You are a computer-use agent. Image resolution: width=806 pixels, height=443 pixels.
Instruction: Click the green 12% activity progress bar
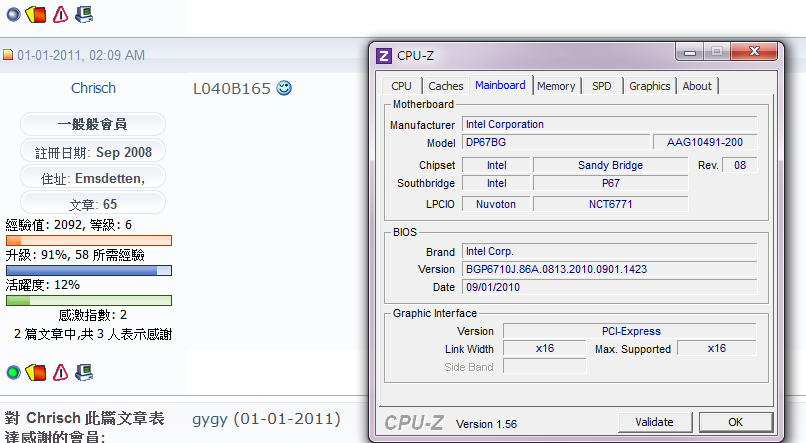point(89,300)
